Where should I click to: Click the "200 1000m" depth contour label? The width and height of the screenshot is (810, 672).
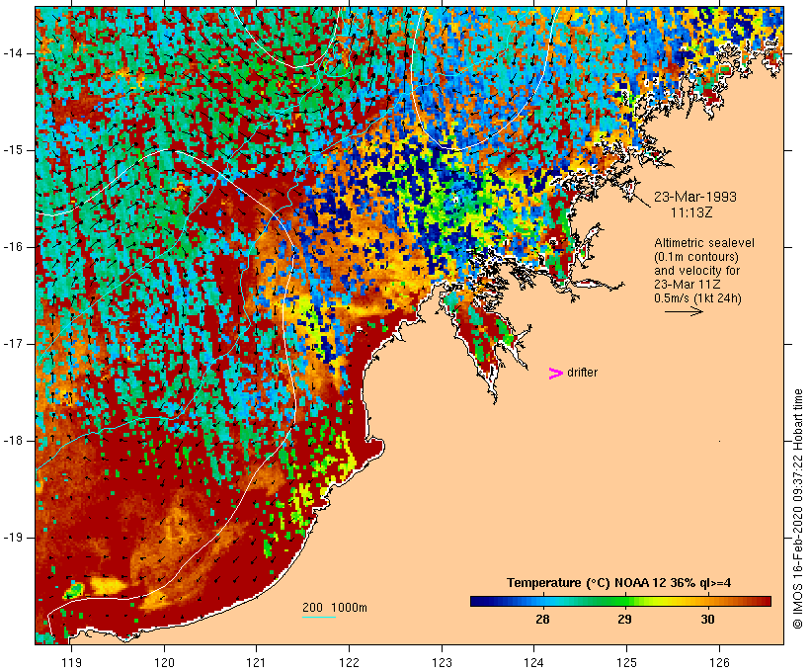pyautogui.click(x=334, y=607)
